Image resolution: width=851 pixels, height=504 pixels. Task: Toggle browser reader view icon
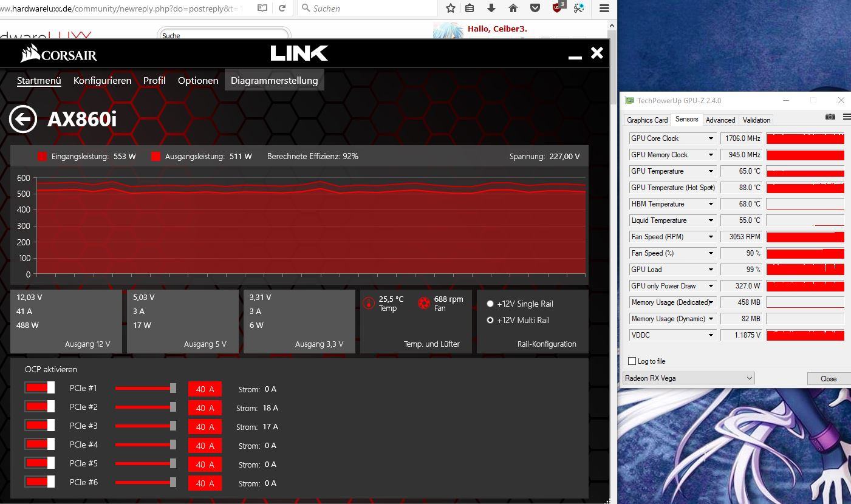(x=262, y=8)
